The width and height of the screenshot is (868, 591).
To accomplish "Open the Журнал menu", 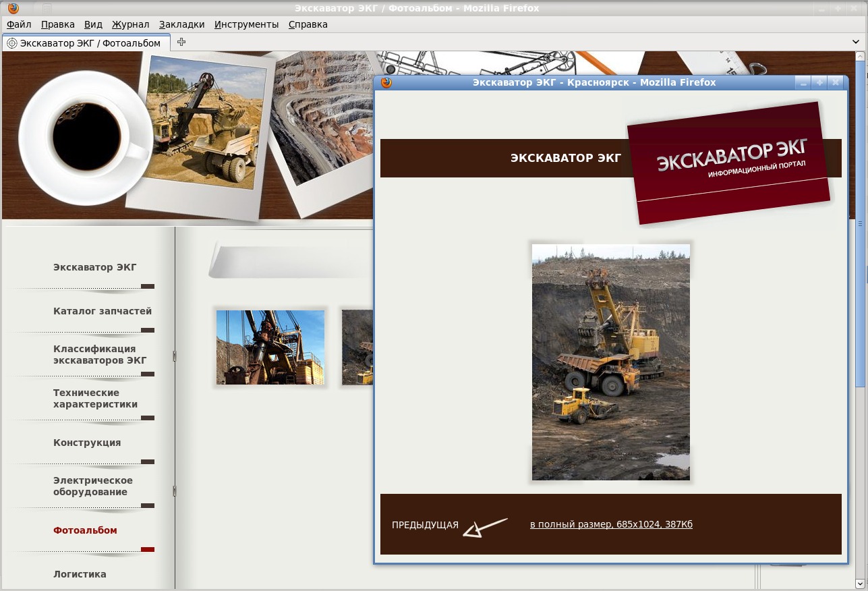I will [130, 24].
